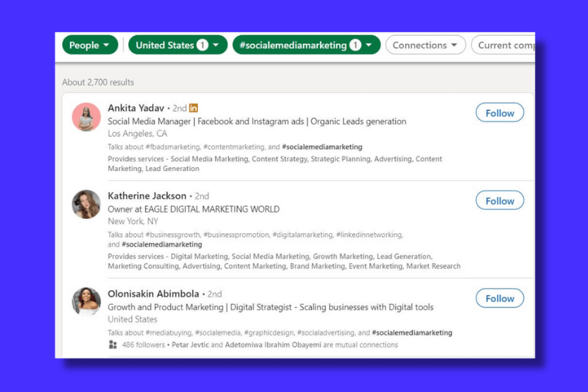Viewport: 588px width, 392px height.
Task: Follow Katherine Jackson
Action: coord(499,200)
